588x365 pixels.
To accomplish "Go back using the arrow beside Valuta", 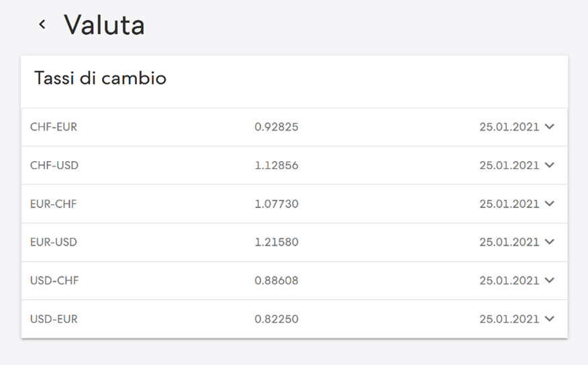I will (42, 25).
